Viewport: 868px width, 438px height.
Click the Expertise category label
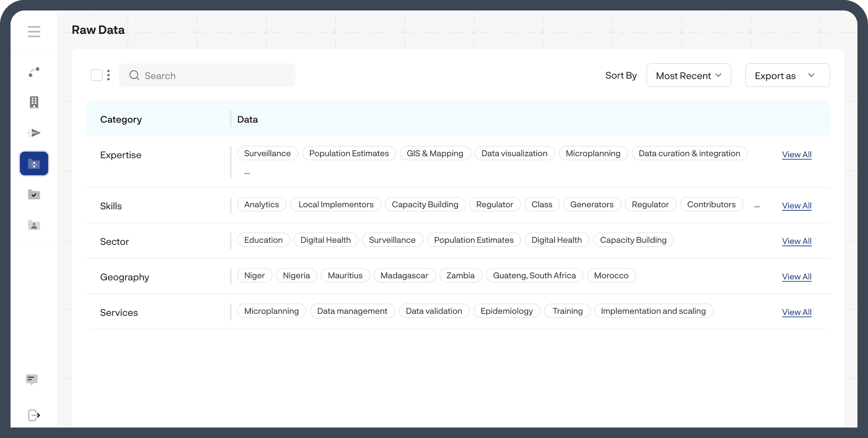[x=121, y=155]
